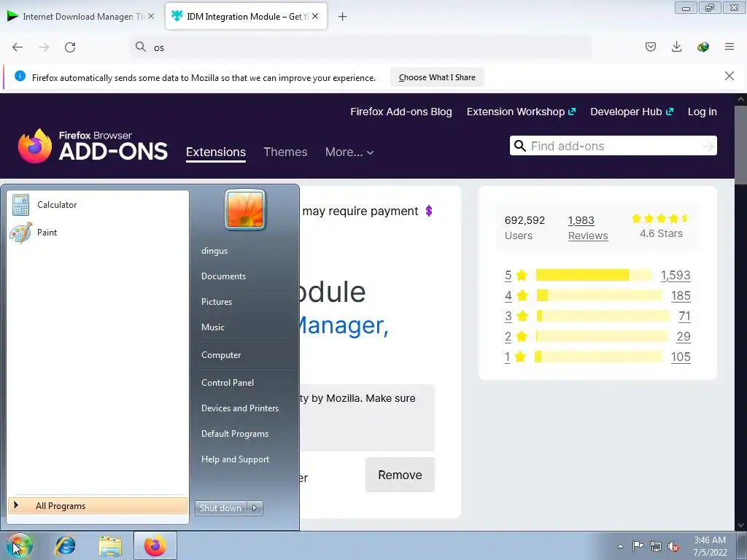
Task: Click the Windows Start orb
Action: [x=19, y=545]
